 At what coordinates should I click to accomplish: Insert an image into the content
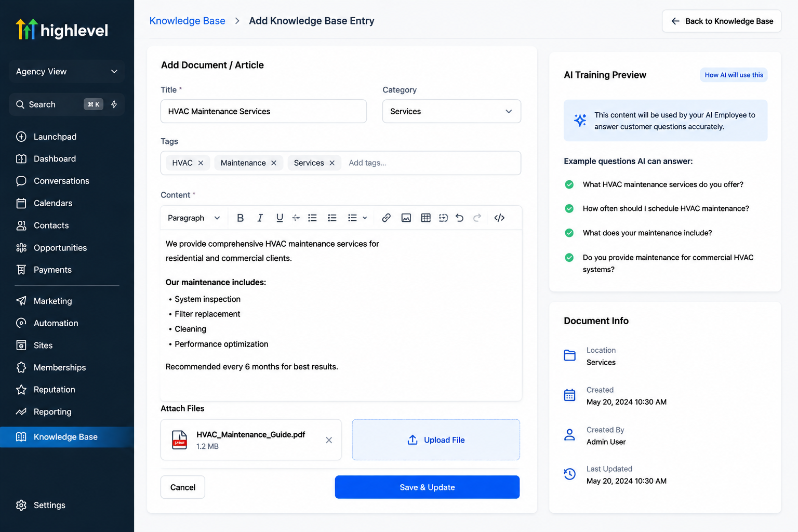pyautogui.click(x=406, y=218)
